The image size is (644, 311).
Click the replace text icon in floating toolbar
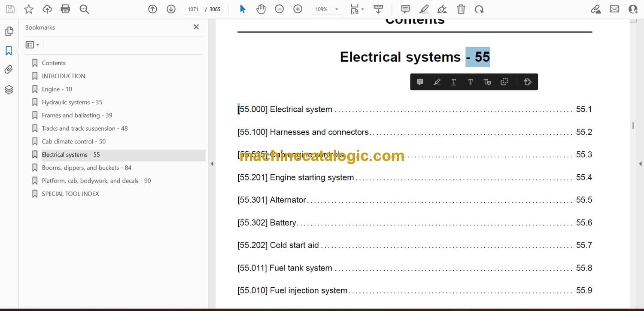point(487,82)
